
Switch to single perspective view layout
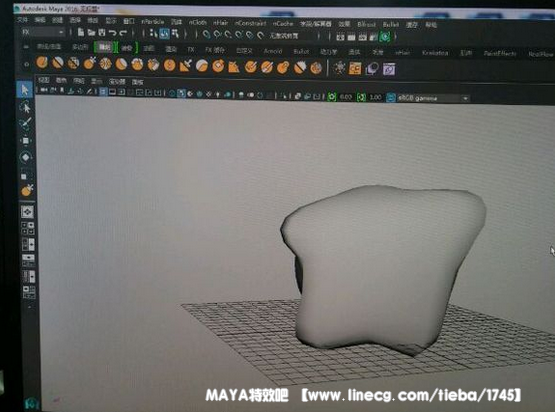click(28, 212)
